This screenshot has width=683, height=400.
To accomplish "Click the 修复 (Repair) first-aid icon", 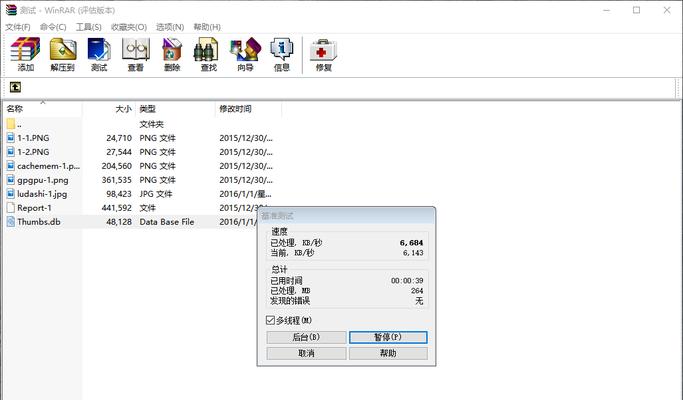I will (323, 51).
